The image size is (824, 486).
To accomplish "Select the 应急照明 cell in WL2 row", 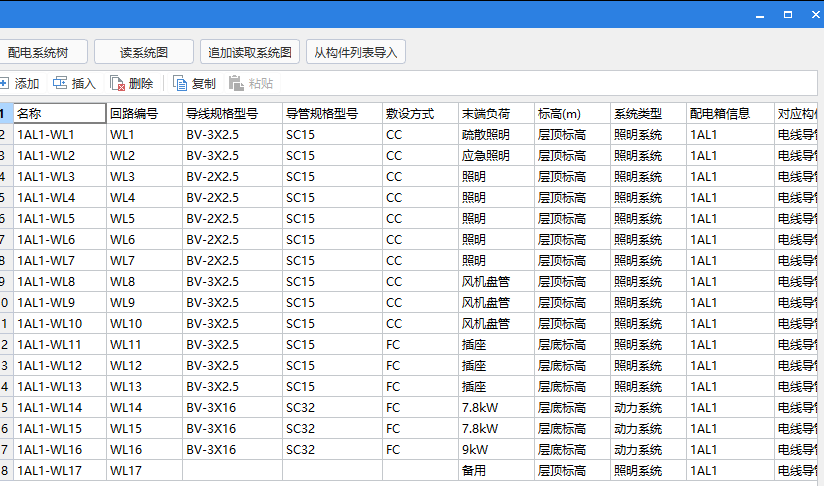I will pyautogui.click(x=495, y=155).
